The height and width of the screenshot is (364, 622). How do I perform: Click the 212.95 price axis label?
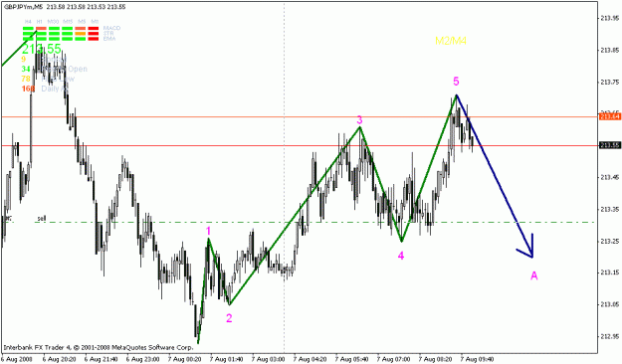tap(610, 336)
